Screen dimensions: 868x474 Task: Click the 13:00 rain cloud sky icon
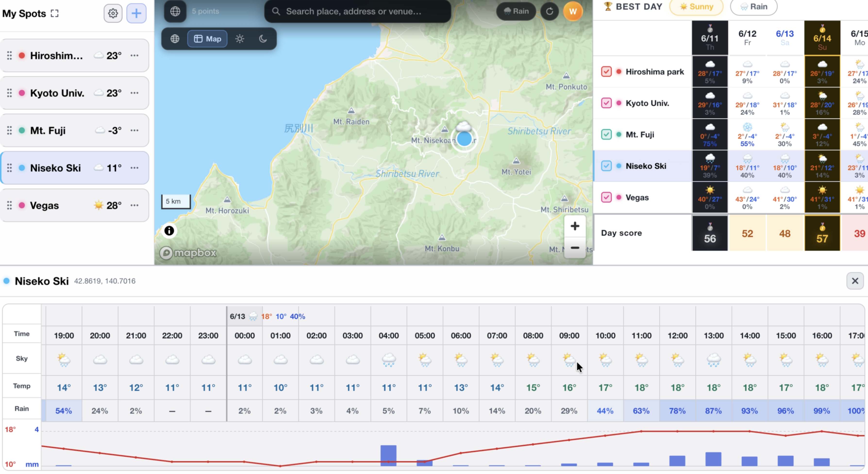713,360
